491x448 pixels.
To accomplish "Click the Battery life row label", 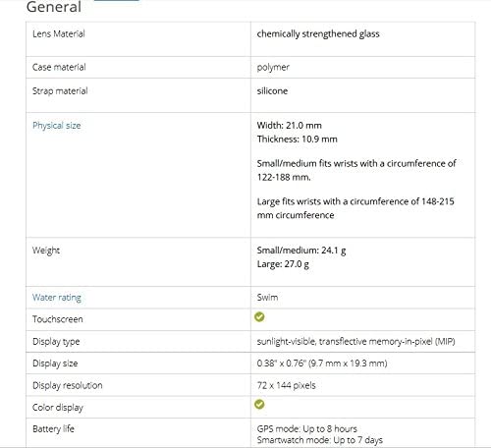I will (53, 429).
